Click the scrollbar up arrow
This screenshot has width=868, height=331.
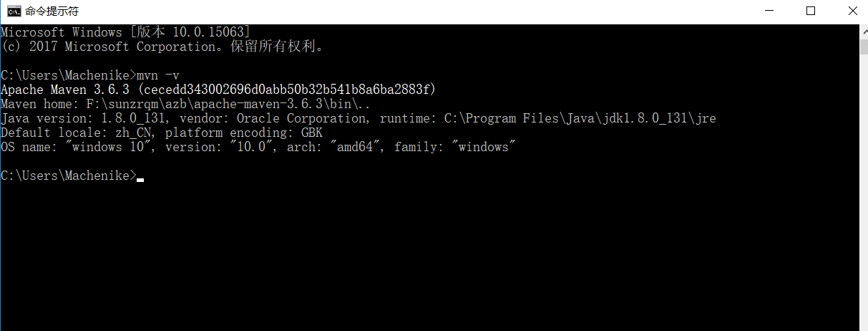pyautogui.click(x=864, y=30)
